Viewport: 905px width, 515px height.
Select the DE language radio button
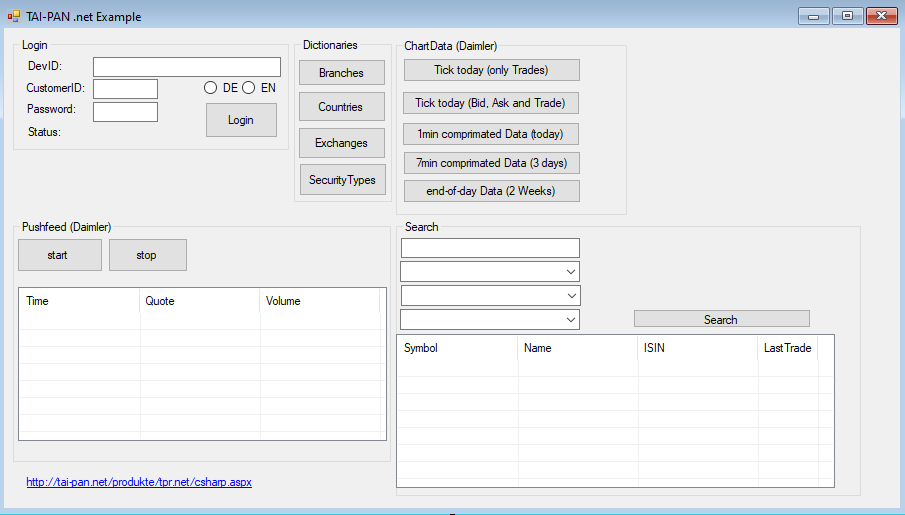[210, 88]
